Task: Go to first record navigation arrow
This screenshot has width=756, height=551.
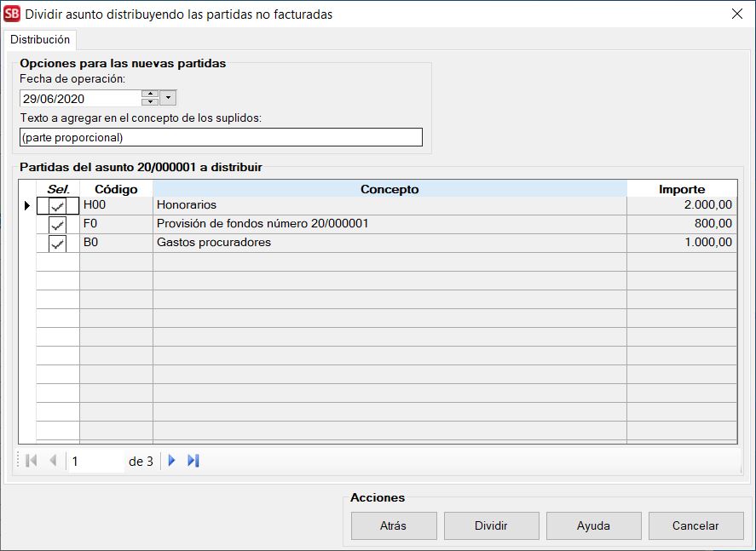Action: point(32,461)
